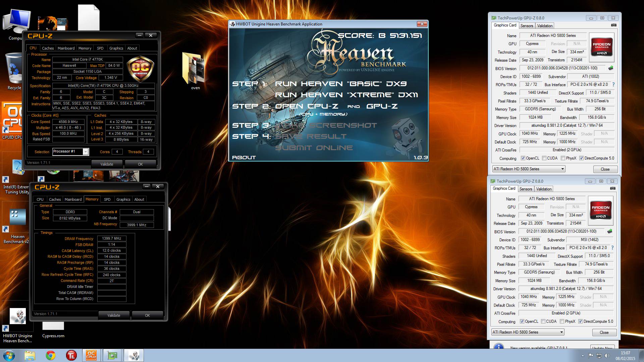This screenshot has height=362, width=644.
Task: Take screenshot using top GPU-Z camera icon
Action: pos(613,25)
